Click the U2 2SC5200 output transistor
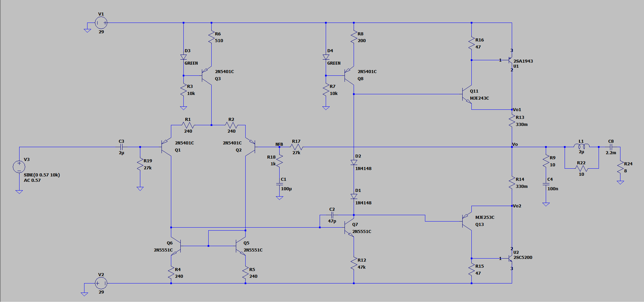This screenshot has height=302, width=644. coord(510,258)
